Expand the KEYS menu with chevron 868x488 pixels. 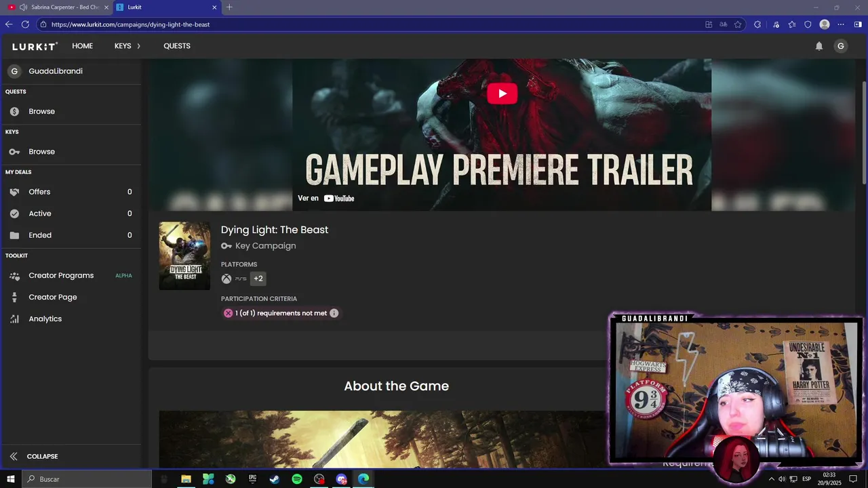coord(127,46)
